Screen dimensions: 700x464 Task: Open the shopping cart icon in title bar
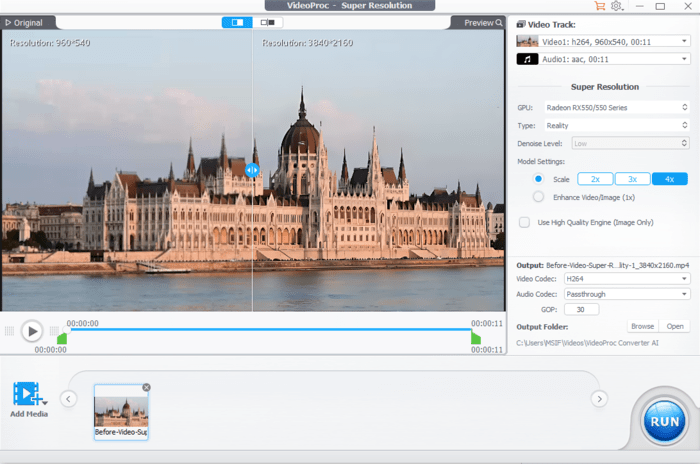600,6
